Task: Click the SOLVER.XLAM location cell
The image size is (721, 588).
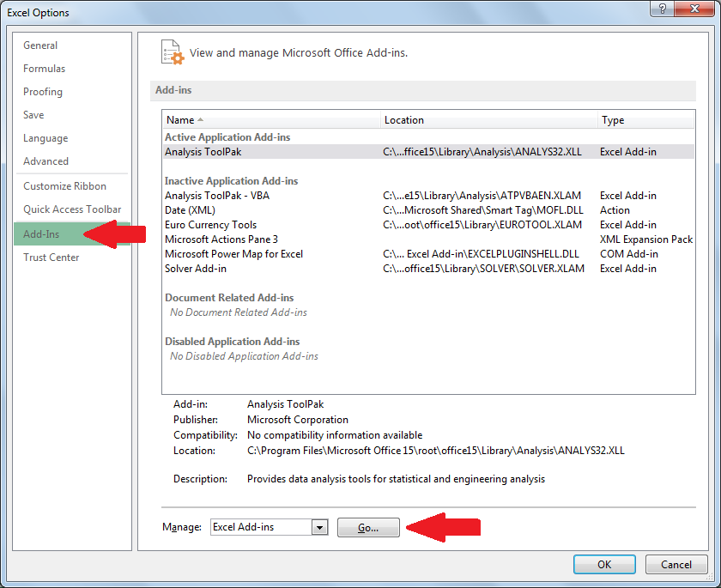Action: click(x=483, y=269)
